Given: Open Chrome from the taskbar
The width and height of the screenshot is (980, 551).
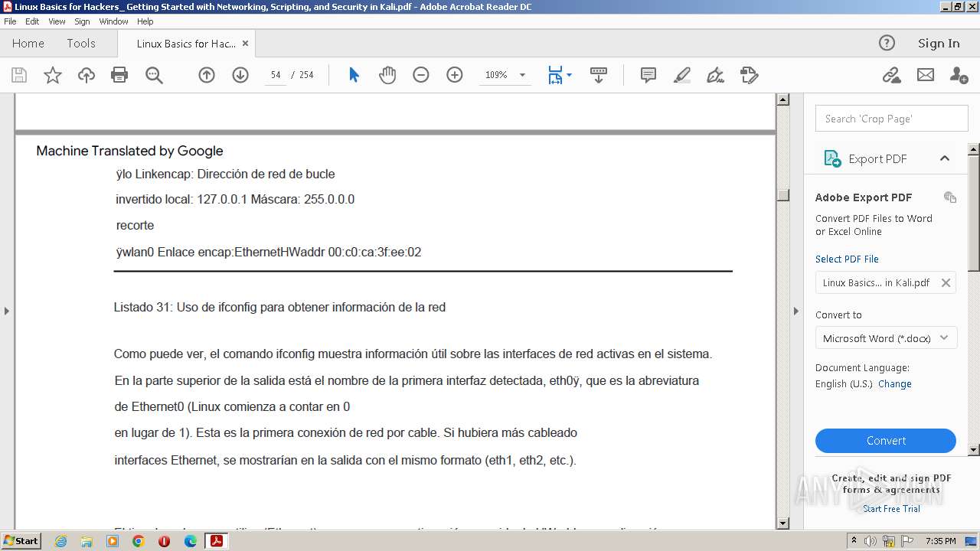Looking at the screenshot, I should [x=138, y=541].
